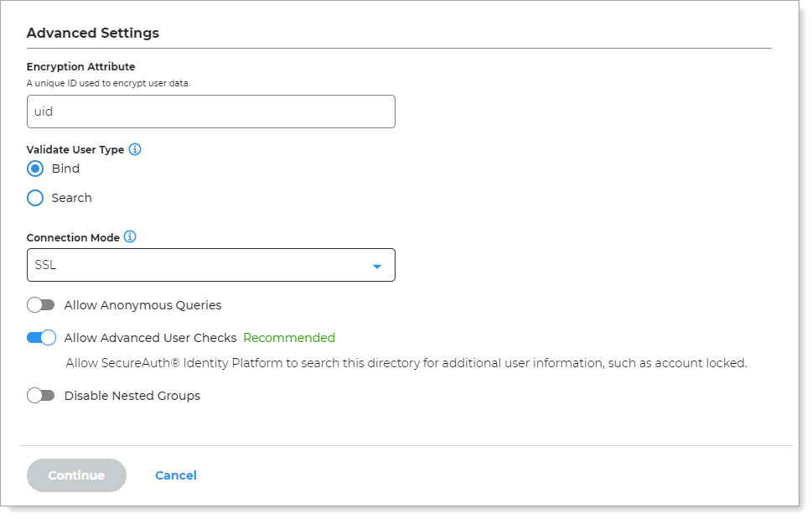Select the Search radio button
The image size is (812, 519).
pos(34,198)
